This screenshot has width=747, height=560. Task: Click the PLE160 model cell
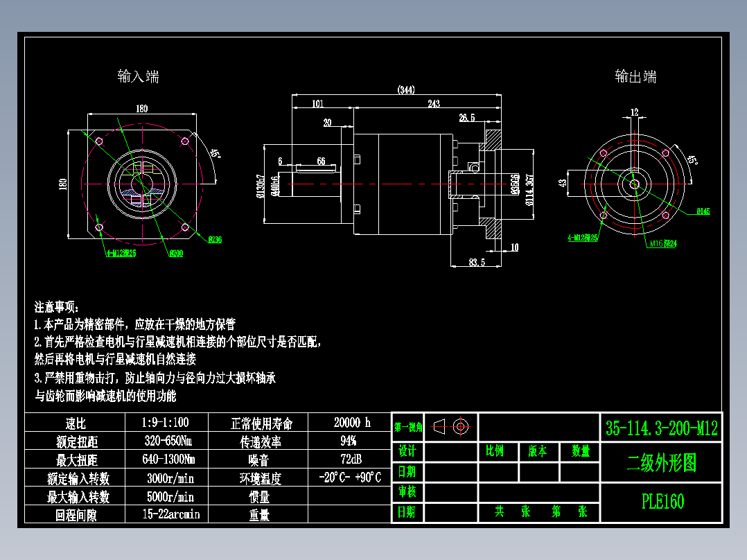(662, 499)
